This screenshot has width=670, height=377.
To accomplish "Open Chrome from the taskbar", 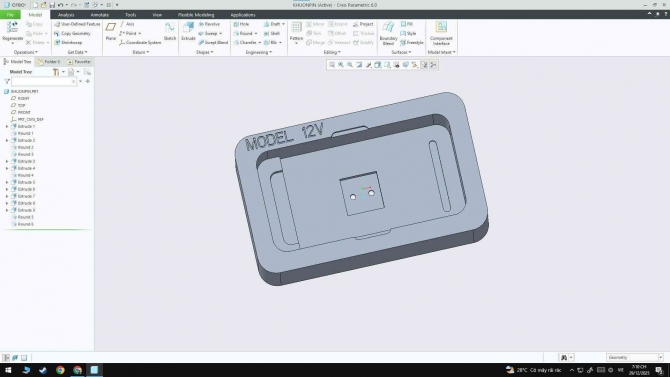I will click(x=60, y=370).
